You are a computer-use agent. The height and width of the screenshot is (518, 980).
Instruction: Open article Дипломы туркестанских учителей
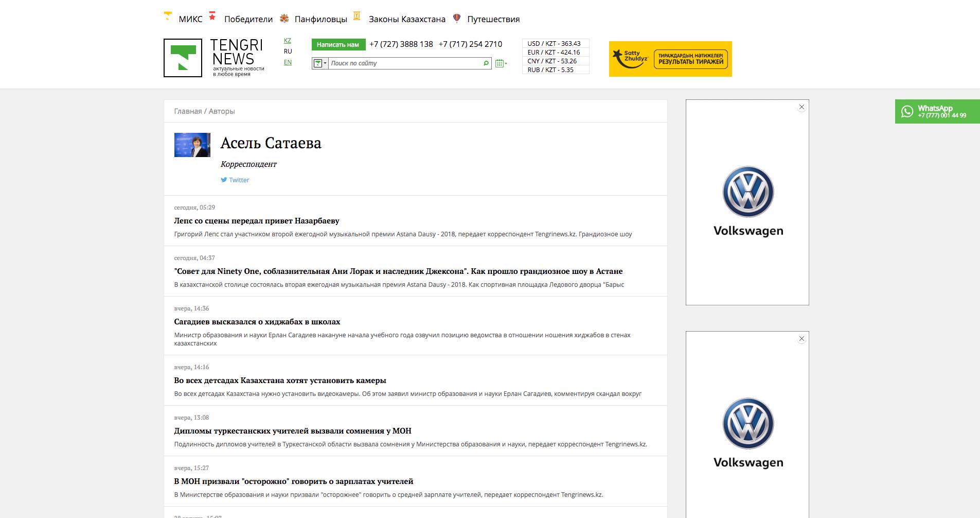(293, 431)
